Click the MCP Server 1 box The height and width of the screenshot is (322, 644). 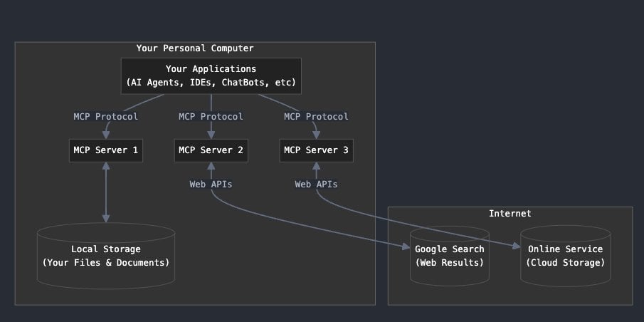(x=106, y=150)
